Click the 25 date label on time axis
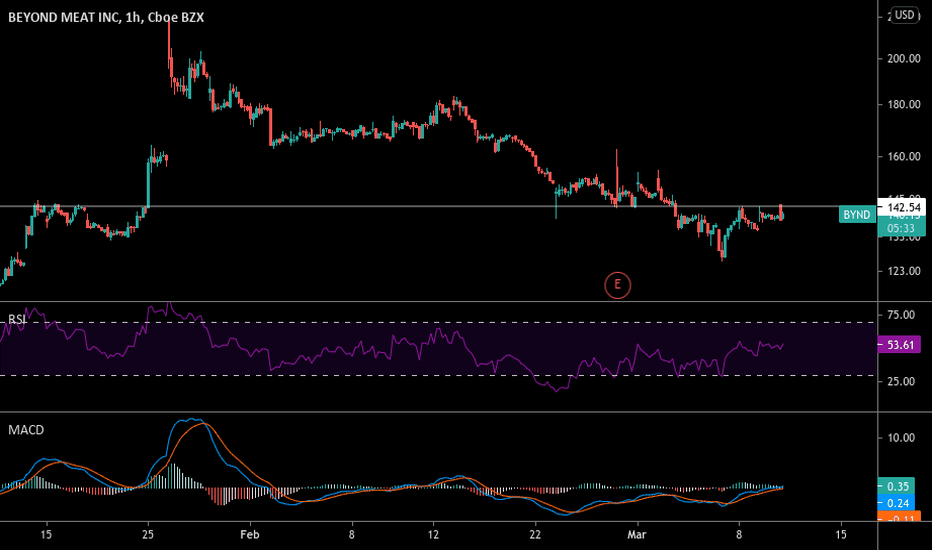Image resolution: width=932 pixels, height=550 pixels. [147, 535]
